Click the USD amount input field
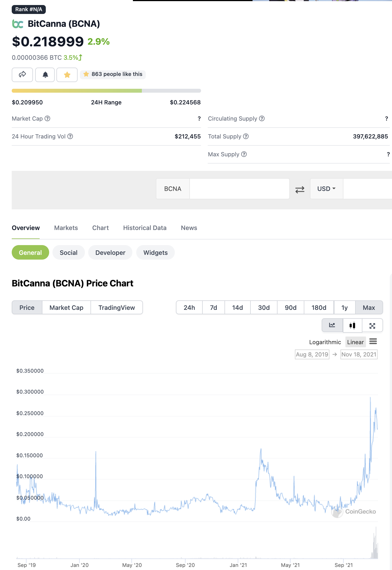392x570 pixels. [x=367, y=189]
